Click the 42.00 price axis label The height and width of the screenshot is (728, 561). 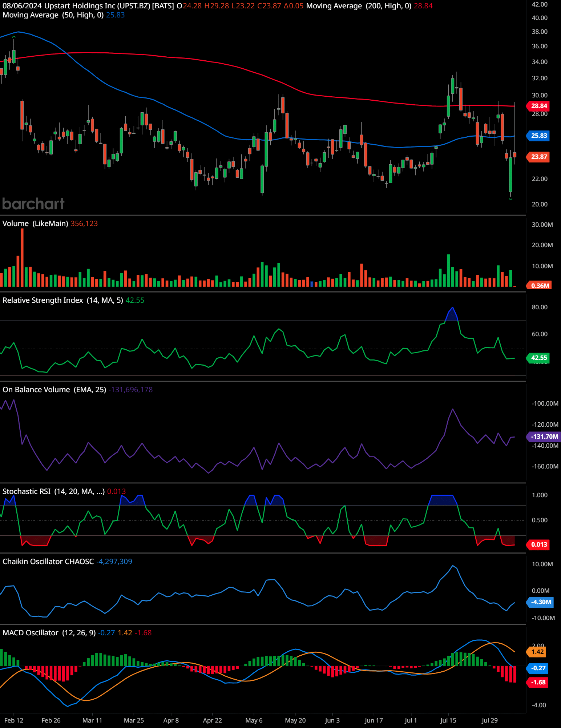540,4
